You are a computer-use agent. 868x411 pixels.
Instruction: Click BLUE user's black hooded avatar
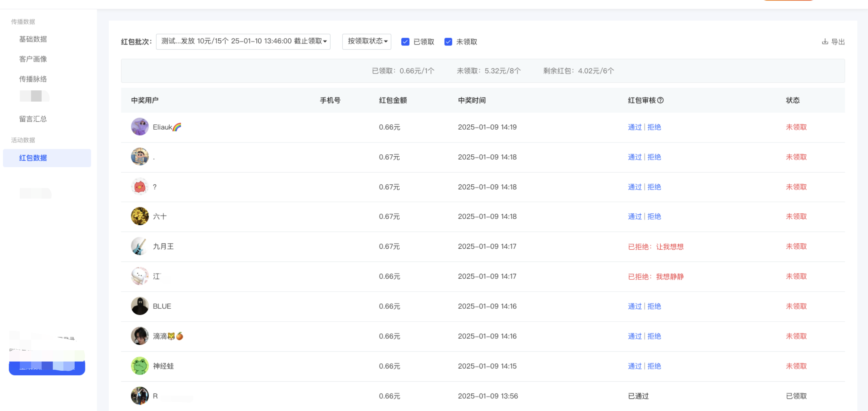coord(139,306)
